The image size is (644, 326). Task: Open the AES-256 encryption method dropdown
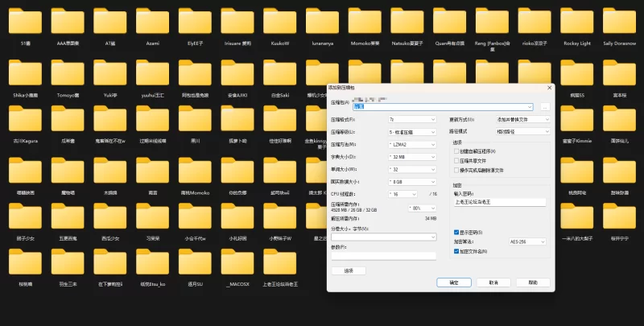(528, 241)
